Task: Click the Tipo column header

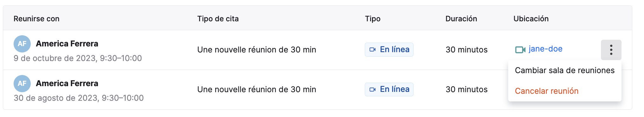Action: tap(373, 19)
